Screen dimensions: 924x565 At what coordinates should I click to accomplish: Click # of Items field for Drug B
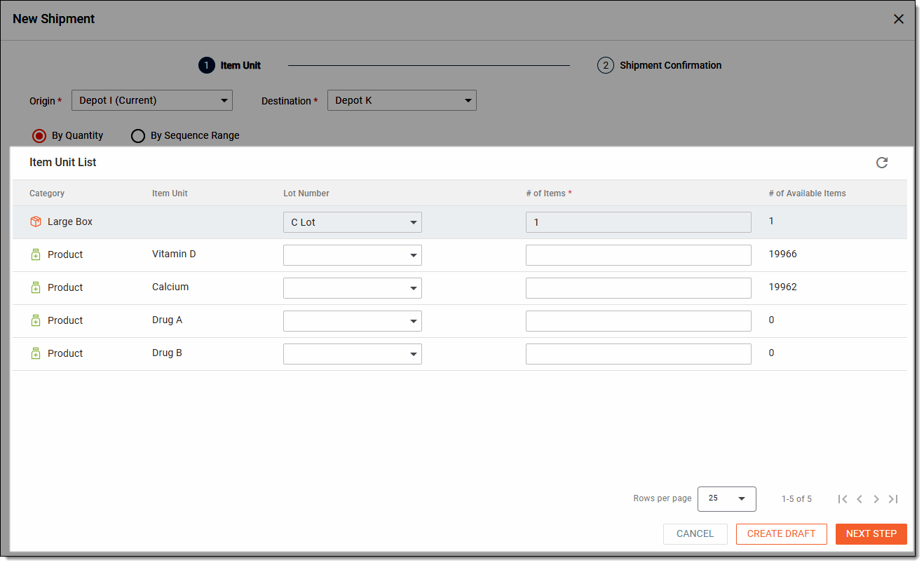[639, 354]
